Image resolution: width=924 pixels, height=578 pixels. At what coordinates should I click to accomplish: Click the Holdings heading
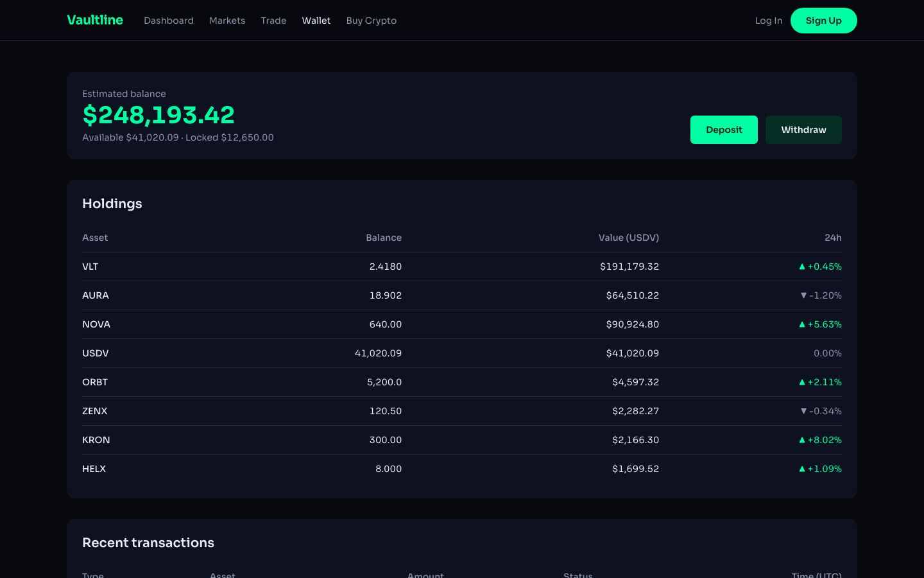tap(112, 204)
